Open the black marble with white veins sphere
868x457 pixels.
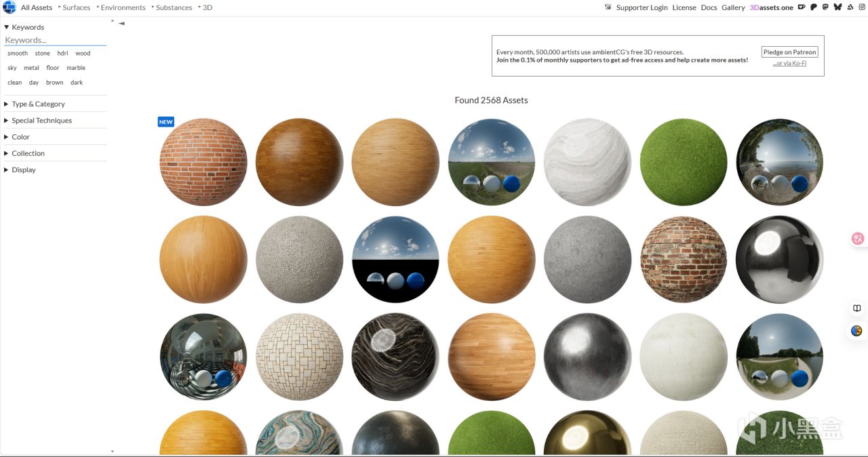(395, 357)
